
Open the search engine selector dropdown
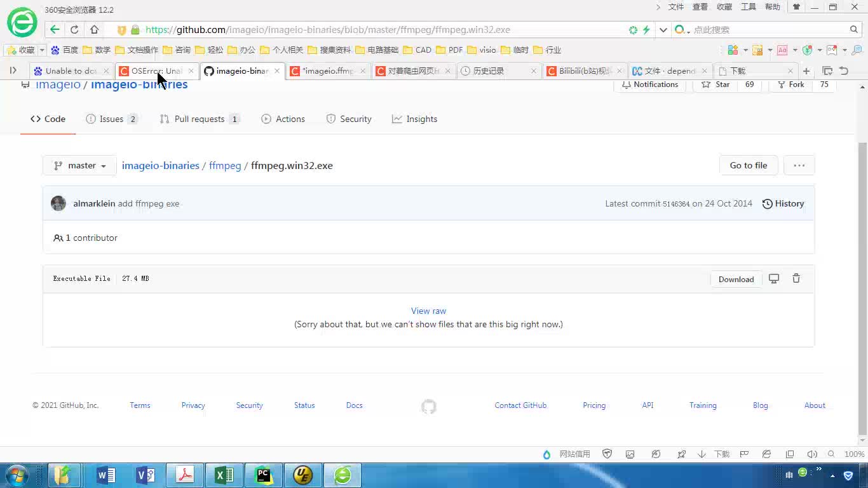[682, 30]
